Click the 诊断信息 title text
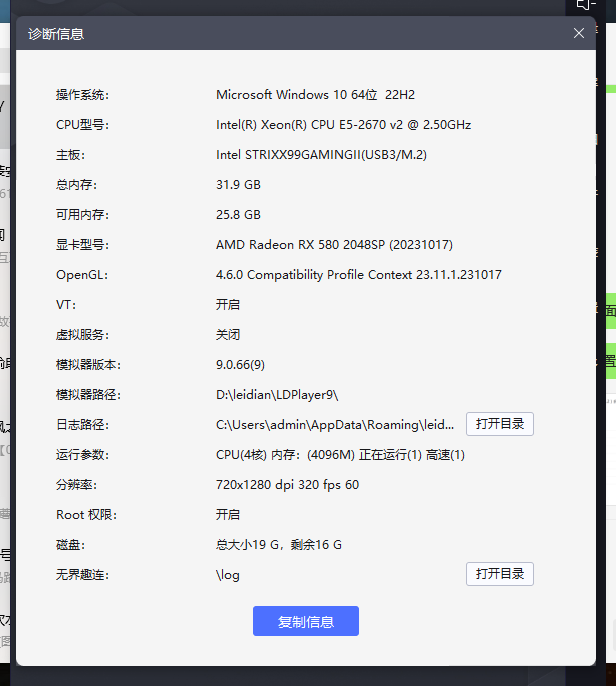 [x=56, y=34]
